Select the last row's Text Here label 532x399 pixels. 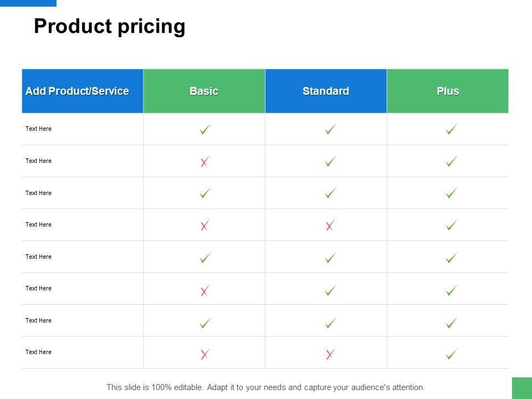point(39,352)
